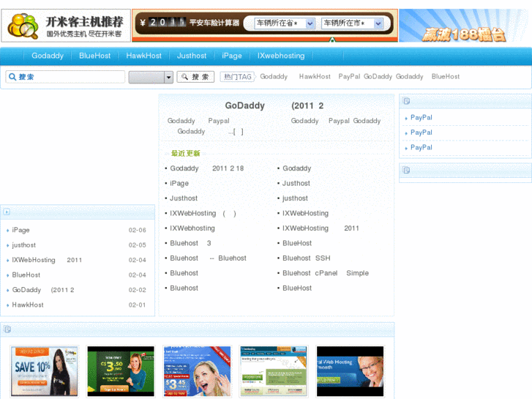
Task: Open the iPage item in recent updates
Action: (x=179, y=183)
